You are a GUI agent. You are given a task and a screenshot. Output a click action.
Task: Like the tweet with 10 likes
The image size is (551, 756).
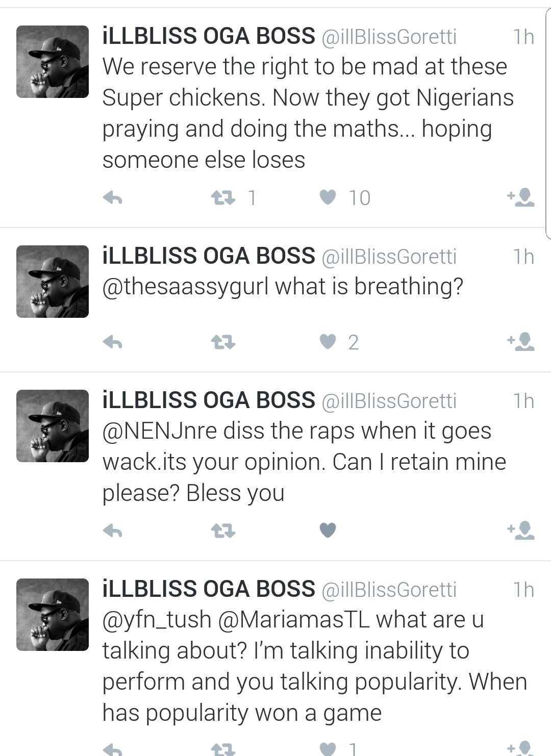pyautogui.click(x=328, y=197)
